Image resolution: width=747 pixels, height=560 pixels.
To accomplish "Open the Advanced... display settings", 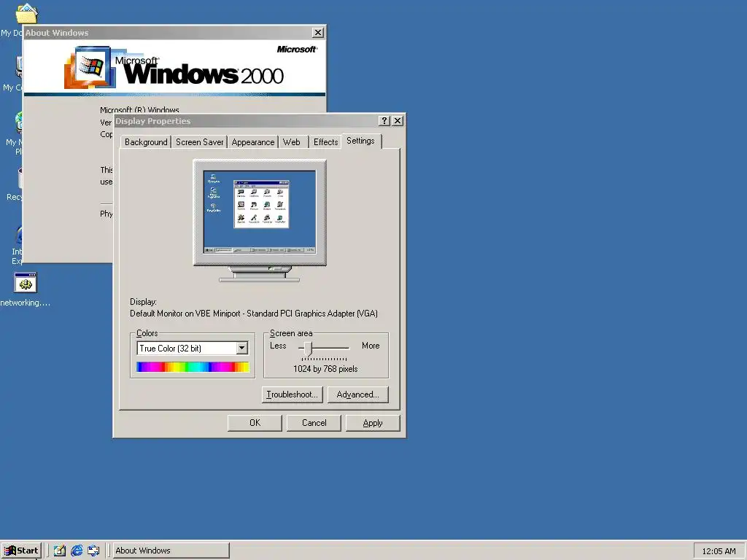I will click(357, 394).
